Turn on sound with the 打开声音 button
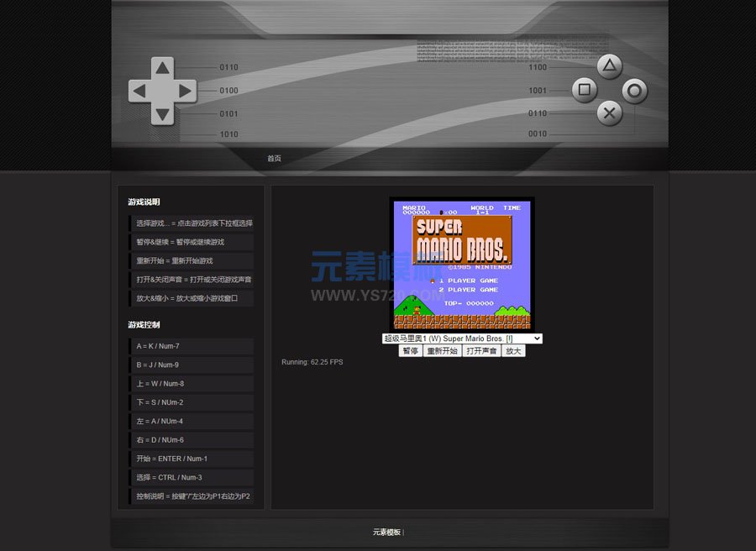Screen dimensions: 756x551 coord(481,351)
